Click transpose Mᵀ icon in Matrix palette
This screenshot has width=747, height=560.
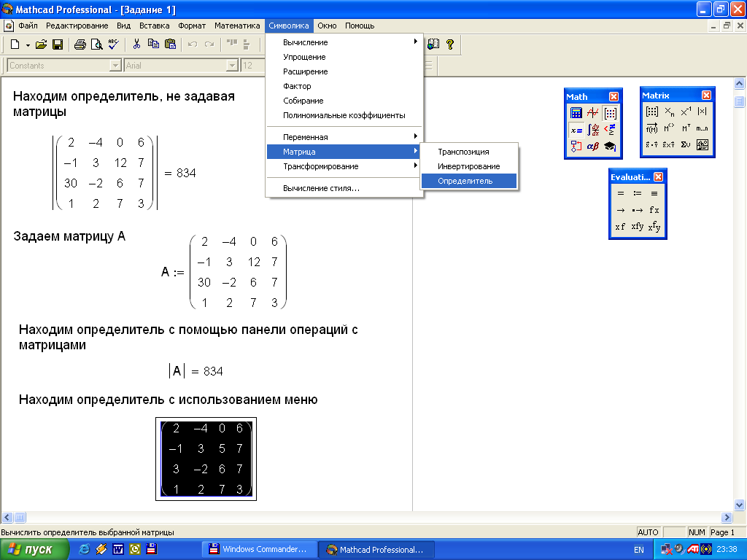[x=686, y=128]
